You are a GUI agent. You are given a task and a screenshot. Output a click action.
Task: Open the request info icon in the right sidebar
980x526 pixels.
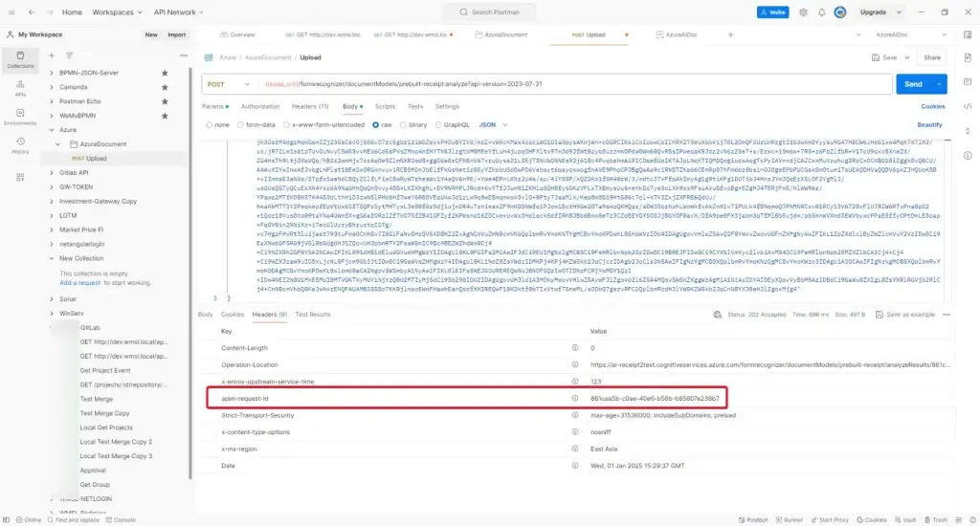[x=968, y=155]
